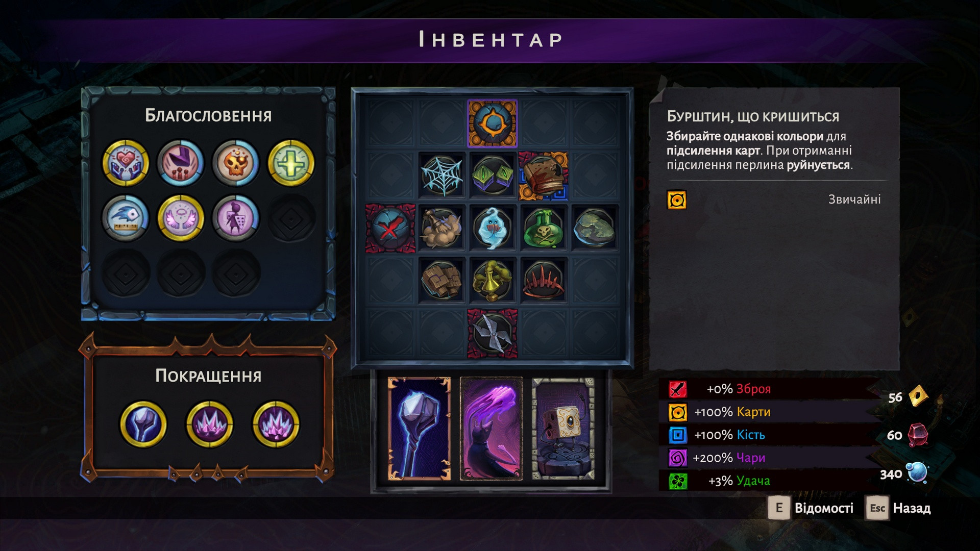Click the spiked red trap pearl
This screenshot has height=551, width=980.
544,280
